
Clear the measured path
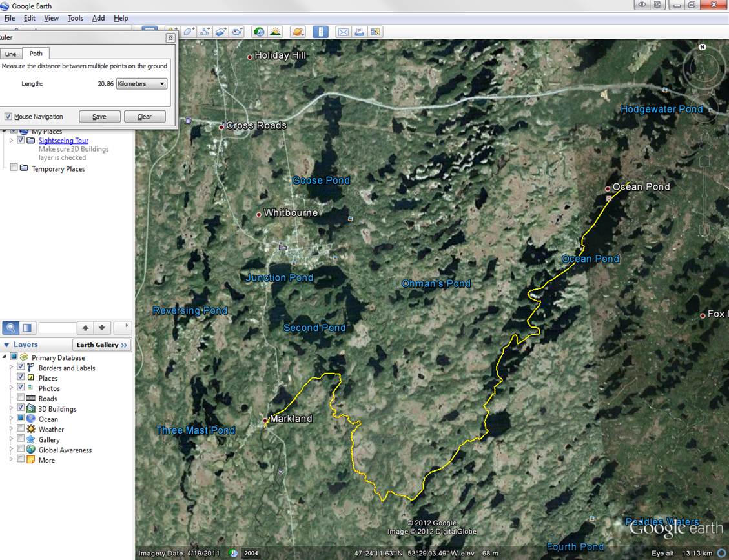(145, 116)
